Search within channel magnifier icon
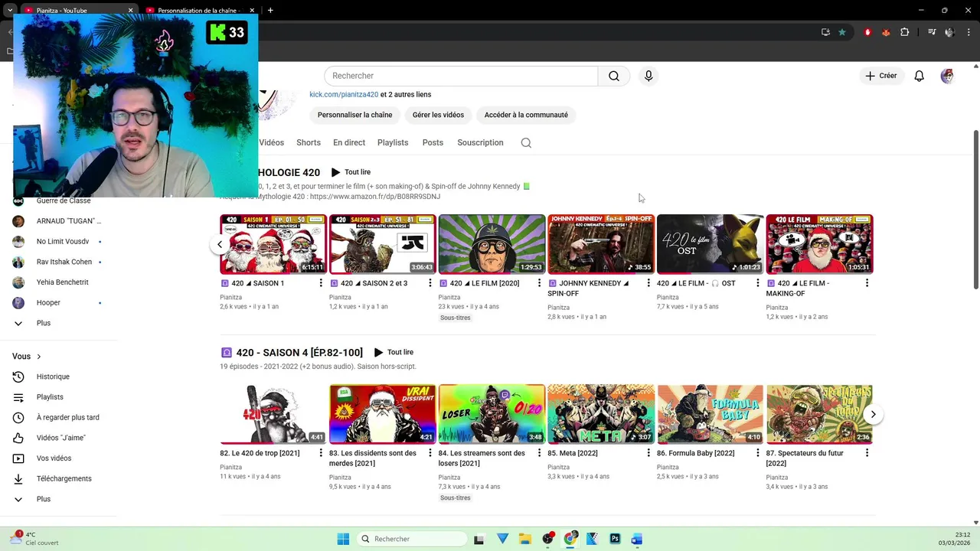 pyautogui.click(x=526, y=142)
